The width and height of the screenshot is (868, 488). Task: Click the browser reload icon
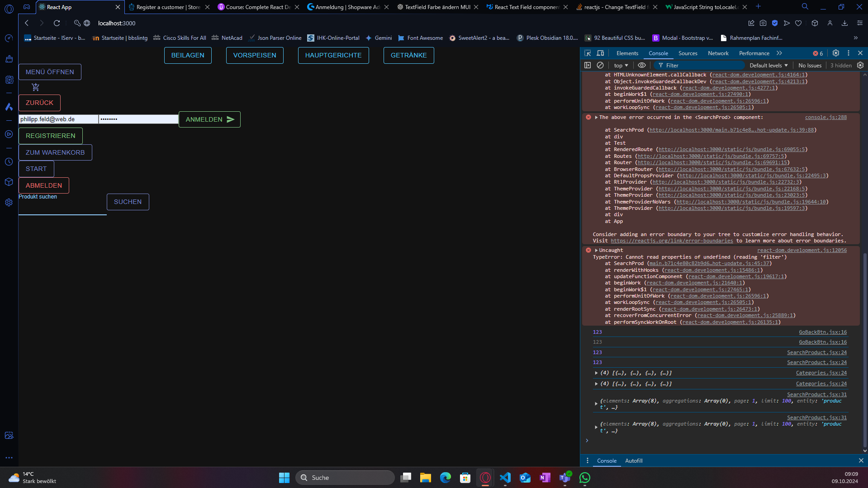57,23
